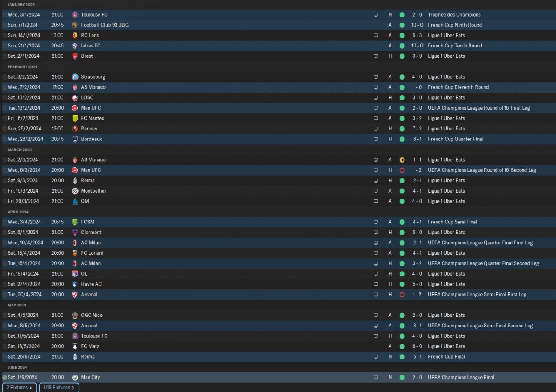Open Football Club 93 BBG club badge

click(75, 25)
